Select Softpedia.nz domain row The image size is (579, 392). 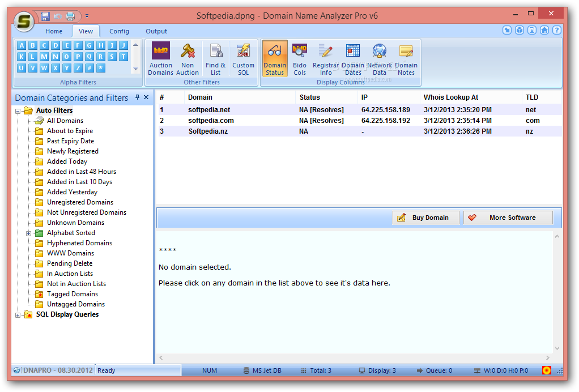point(360,131)
